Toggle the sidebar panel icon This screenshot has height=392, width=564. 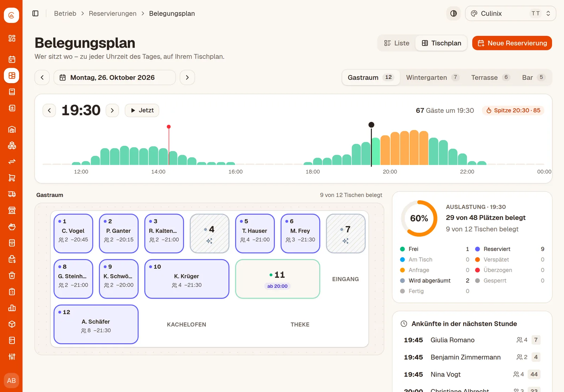coord(35,13)
